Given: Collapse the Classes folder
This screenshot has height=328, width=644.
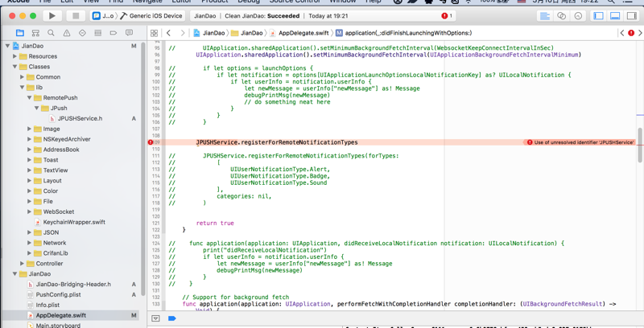Looking at the screenshot, I should point(14,67).
